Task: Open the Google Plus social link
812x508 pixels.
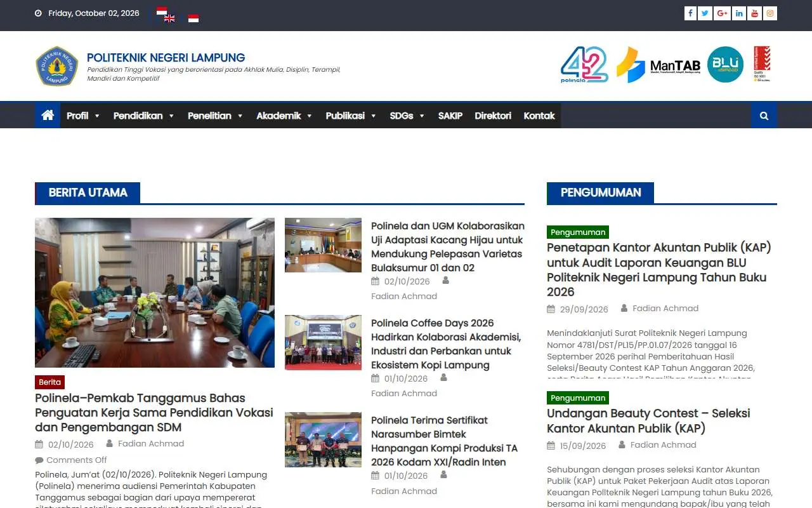Action: 722,13
